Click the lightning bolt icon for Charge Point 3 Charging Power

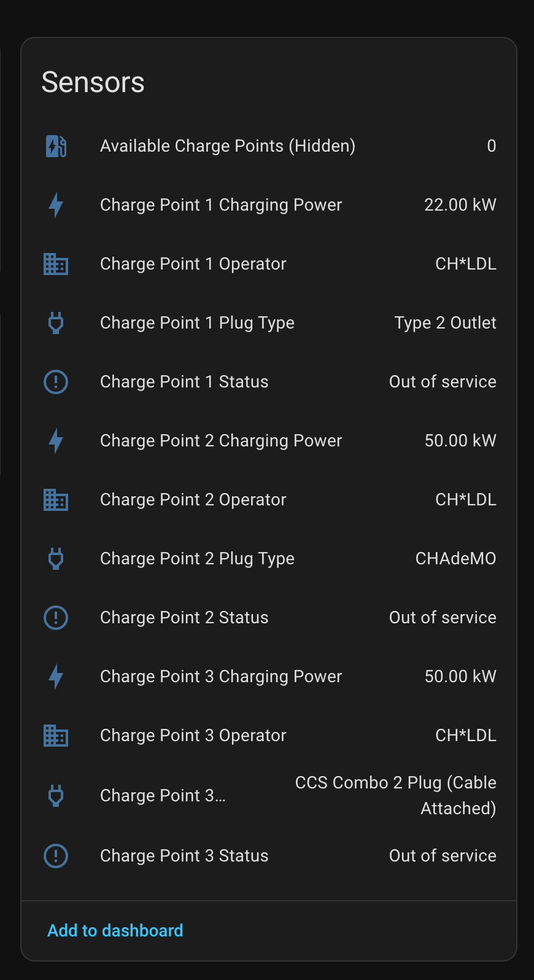pyautogui.click(x=56, y=677)
